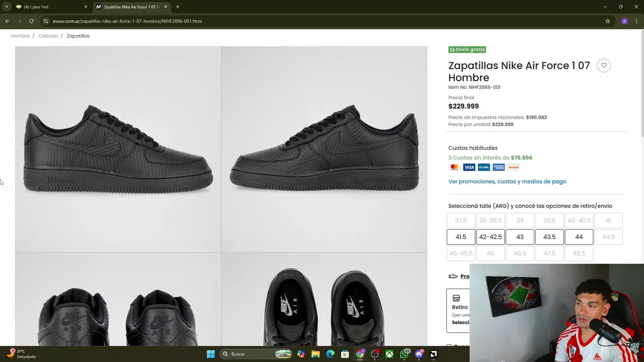Bookmark this page with the star icon
Screen dimensions: 644x362
608,21
